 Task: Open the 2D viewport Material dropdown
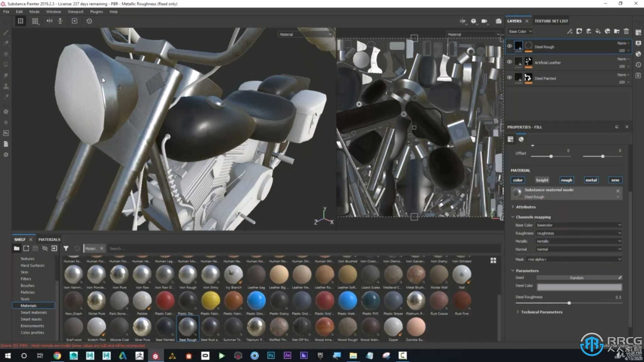[x=474, y=34]
